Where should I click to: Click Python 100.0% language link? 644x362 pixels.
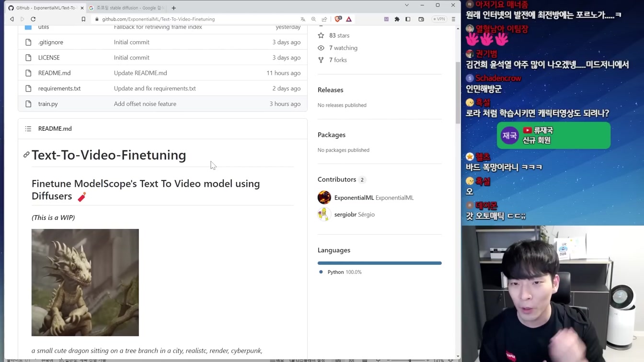[x=345, y=272]
